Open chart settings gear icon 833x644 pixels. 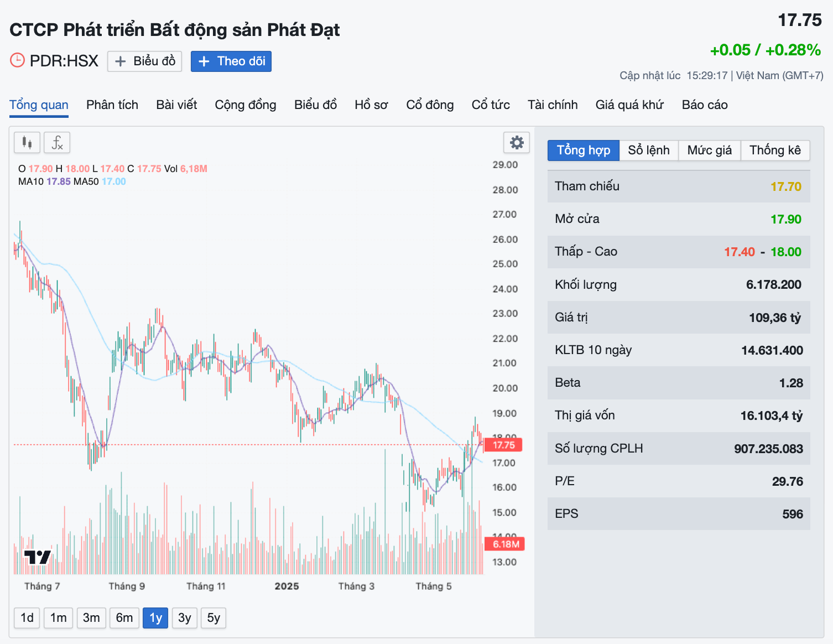click(517, 143)
